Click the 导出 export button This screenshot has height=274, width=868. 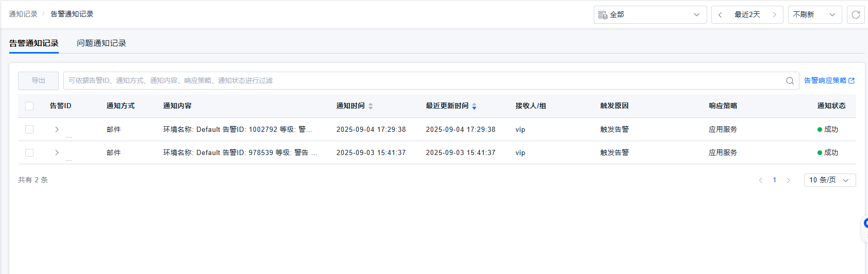tap(39, 81)
